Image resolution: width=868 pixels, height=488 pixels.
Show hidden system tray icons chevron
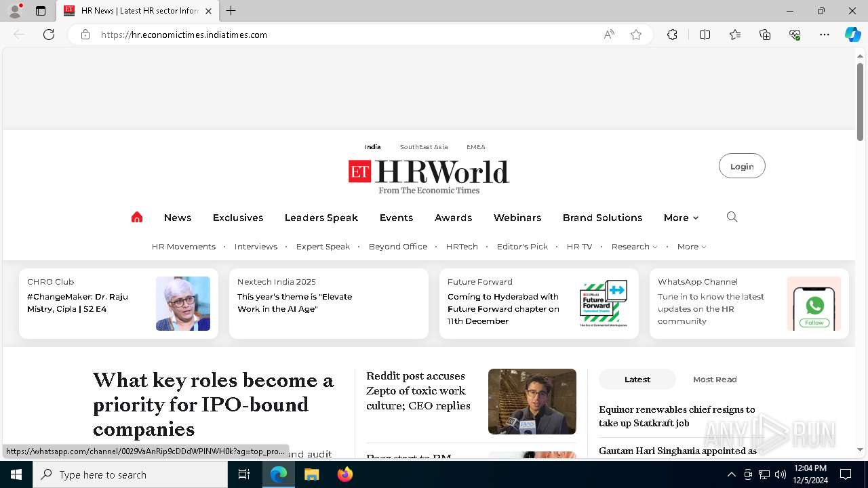pyautogui.click(x=731, y=474)
